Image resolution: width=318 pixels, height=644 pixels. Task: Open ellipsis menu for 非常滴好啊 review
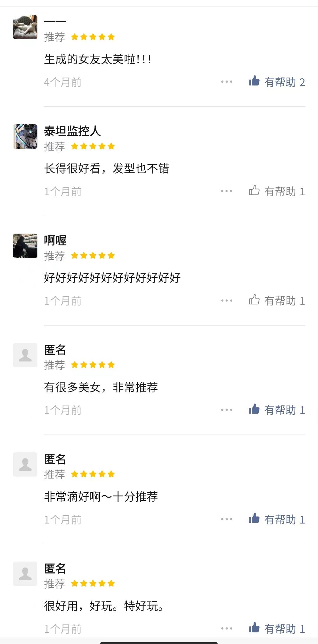tap(227, 519)
